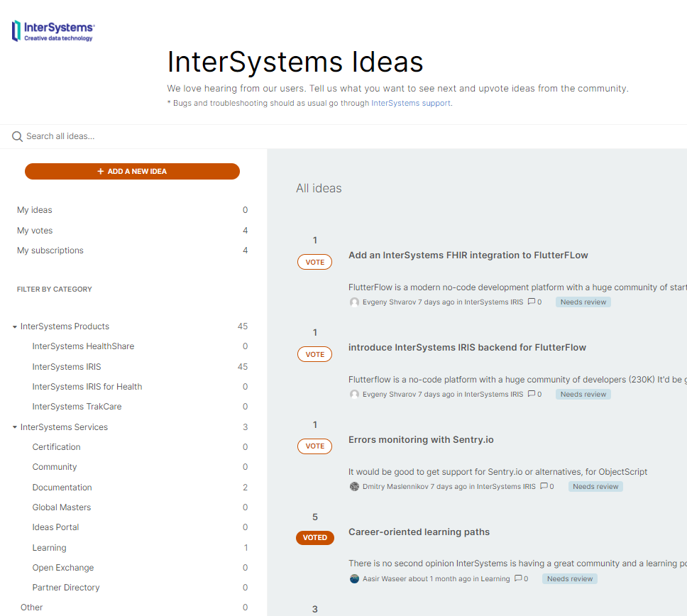
Task: Click Dmitry Maslennikov's avatar icon
Action: [354, 486]
